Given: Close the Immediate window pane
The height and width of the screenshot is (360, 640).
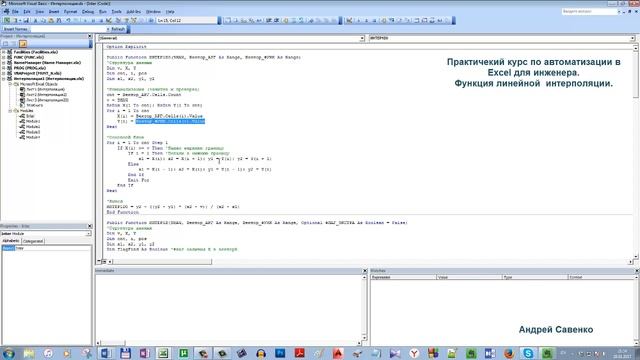Looking at the screenshot, I should point(365,271).
